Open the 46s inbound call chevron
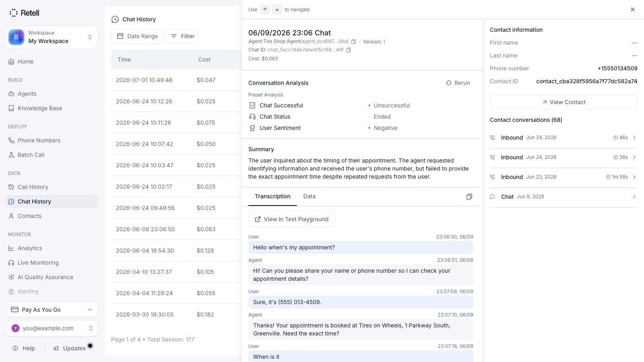 pyautogui.click(x=634, y=138)
